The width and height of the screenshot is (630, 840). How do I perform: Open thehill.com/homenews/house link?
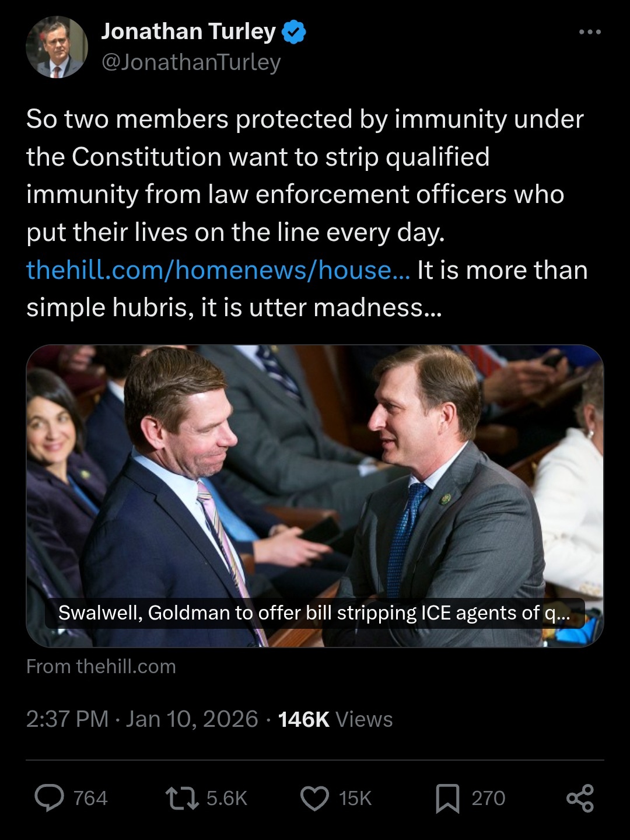218,270
